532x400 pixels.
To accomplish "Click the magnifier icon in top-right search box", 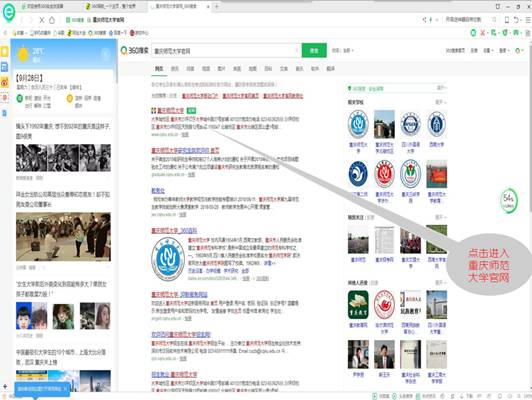I will (x=494, y=20).
